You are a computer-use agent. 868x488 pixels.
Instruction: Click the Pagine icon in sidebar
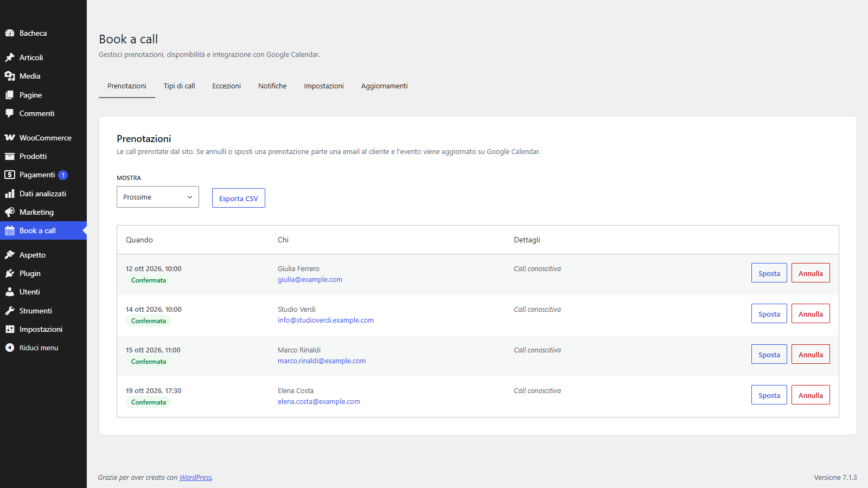tap(10, 95)
